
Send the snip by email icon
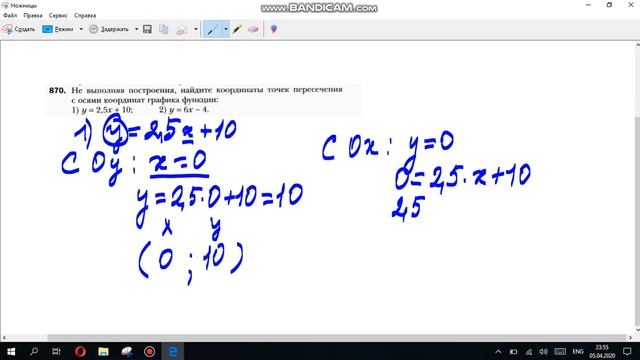click(x=182, y=29)
